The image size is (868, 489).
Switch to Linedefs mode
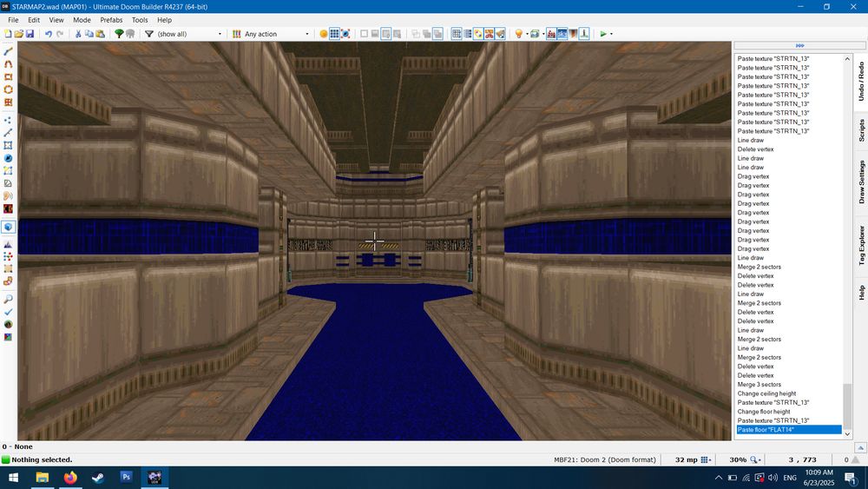tap(8, 132)
